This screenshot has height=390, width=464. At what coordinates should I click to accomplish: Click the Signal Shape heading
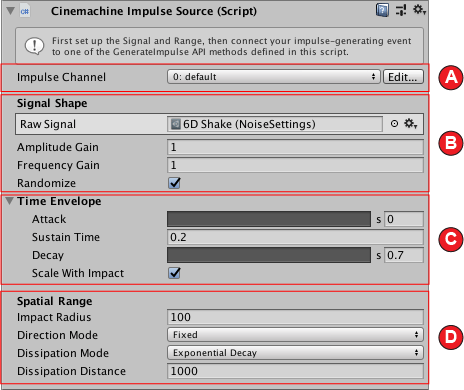coord(52,103)
